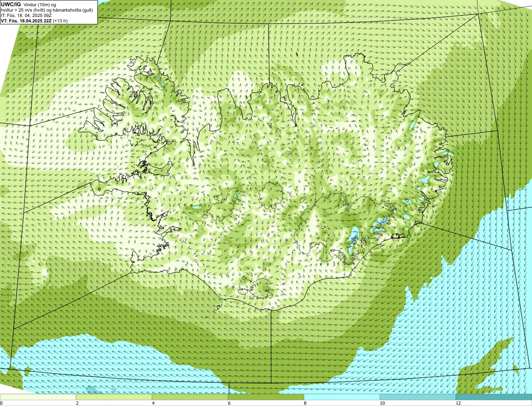Select the light cyan 8–10 m/s legend swatch

point(342,397)
